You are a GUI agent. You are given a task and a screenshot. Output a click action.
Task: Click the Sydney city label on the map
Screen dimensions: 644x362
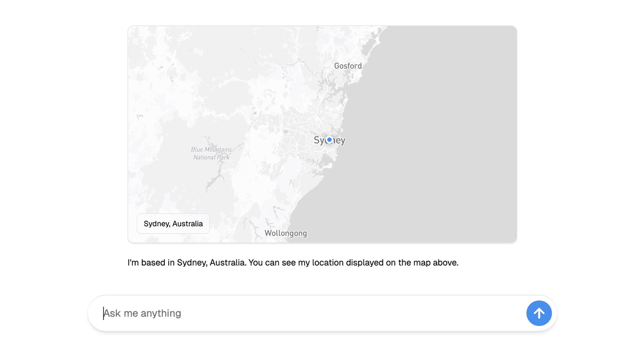[x=329, y=141]
